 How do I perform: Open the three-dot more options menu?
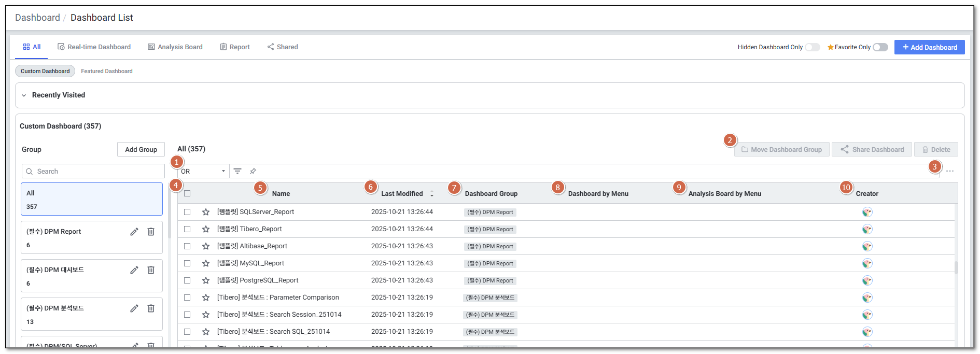click(x=949, y=171)
